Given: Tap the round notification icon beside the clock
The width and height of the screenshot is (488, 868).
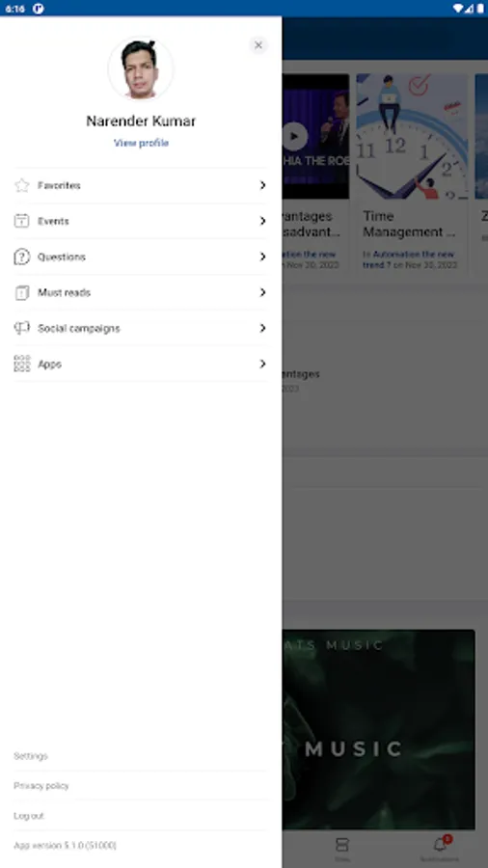Looking at the screenshot, I should 39,9.
